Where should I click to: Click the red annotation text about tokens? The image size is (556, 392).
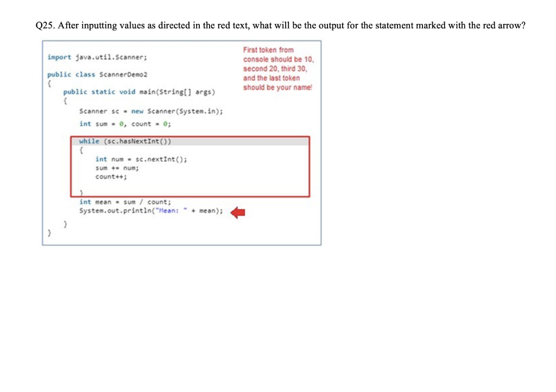point(277,68)
